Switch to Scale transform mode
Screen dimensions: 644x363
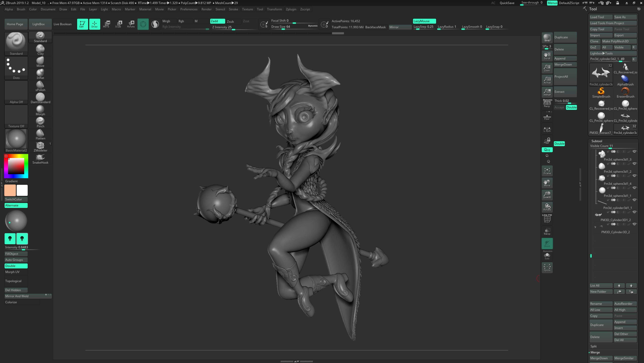[119, 24]
